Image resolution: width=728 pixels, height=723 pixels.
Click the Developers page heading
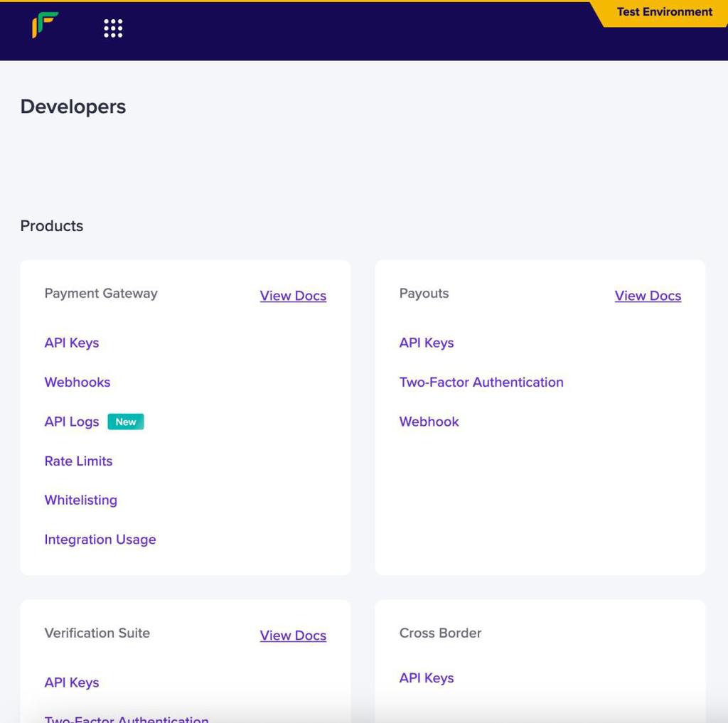(x=73, y=107)
